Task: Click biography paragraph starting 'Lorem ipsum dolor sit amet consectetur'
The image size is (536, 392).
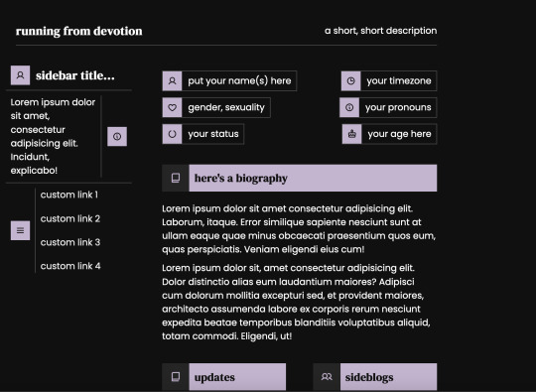Action: [299, 229]
